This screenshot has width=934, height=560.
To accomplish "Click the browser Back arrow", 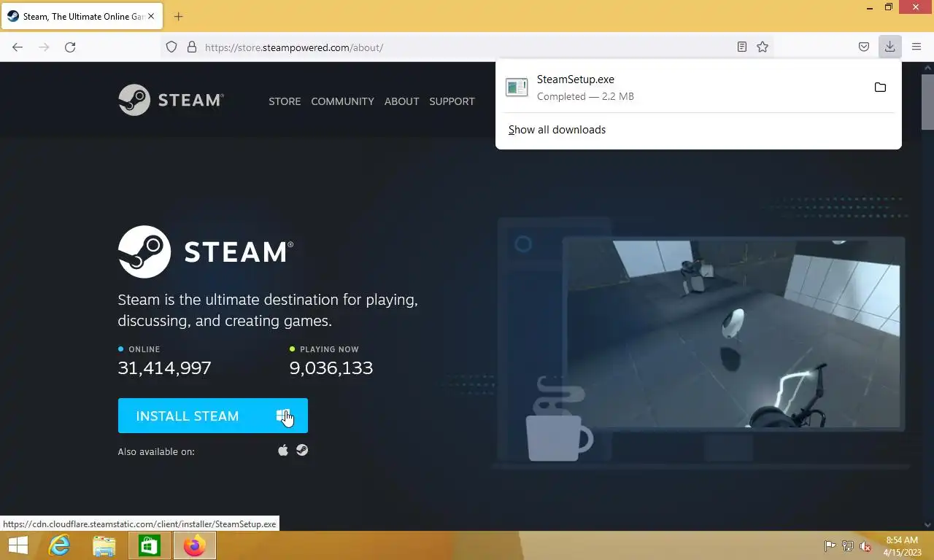I will point(18,47).
